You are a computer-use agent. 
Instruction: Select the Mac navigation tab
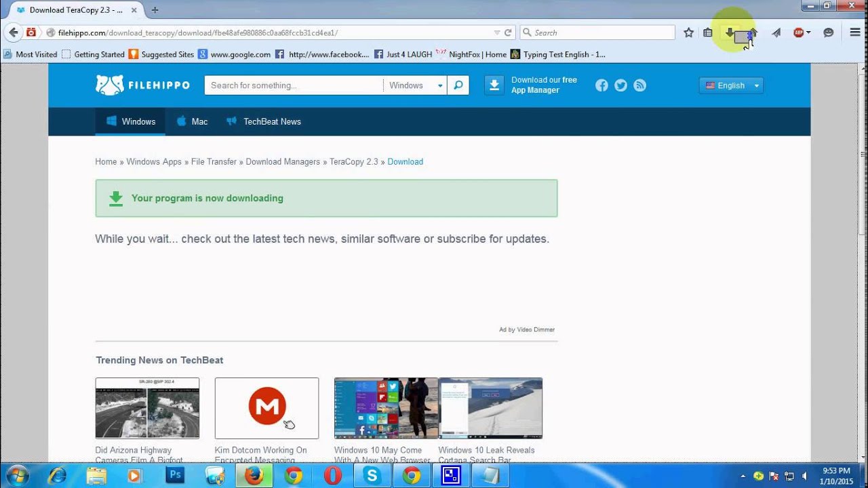point(192,121)
